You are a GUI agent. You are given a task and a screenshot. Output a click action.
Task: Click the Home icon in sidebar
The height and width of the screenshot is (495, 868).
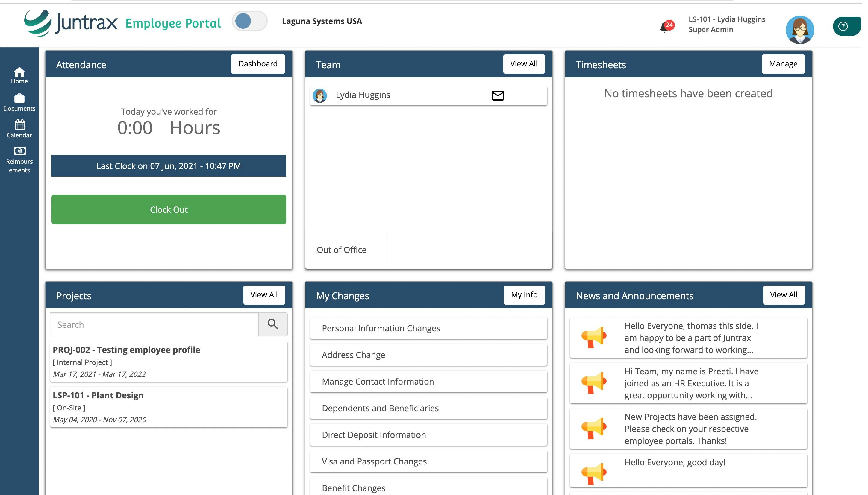coord(19,75)
